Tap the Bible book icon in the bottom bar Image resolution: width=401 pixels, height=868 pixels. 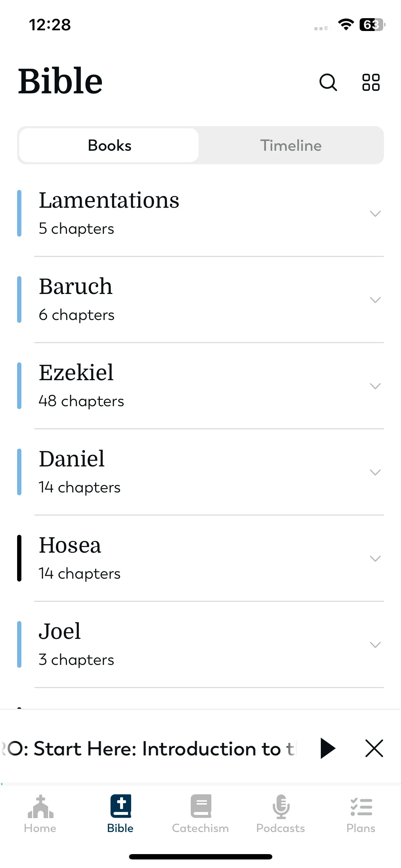click(x=120, y=806)
